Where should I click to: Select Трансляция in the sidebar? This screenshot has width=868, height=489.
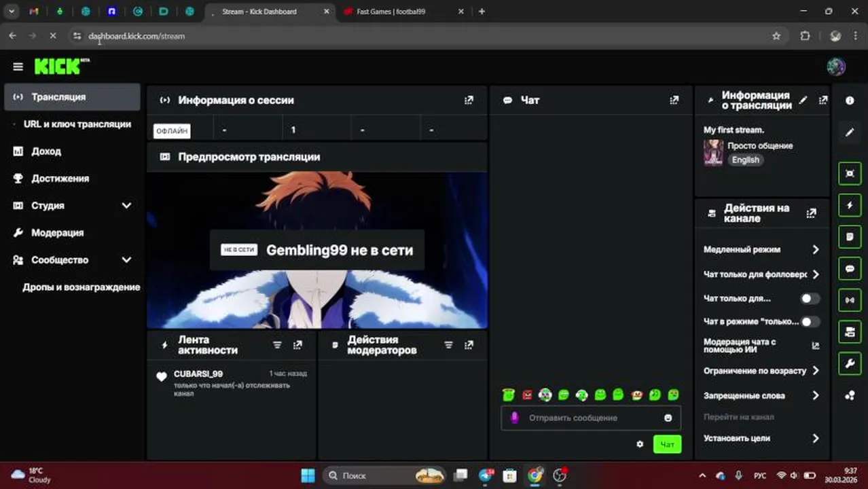point(72,97)
